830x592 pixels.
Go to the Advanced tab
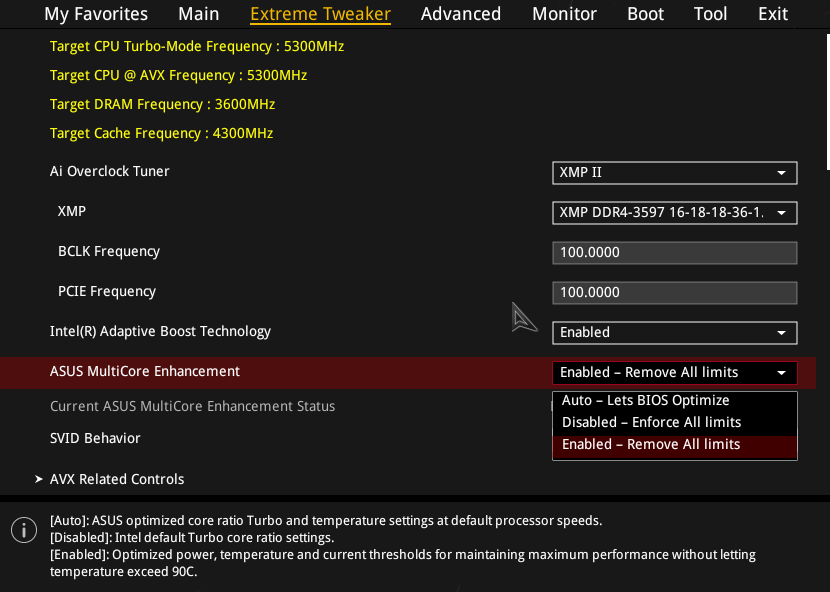click(461, 14)
